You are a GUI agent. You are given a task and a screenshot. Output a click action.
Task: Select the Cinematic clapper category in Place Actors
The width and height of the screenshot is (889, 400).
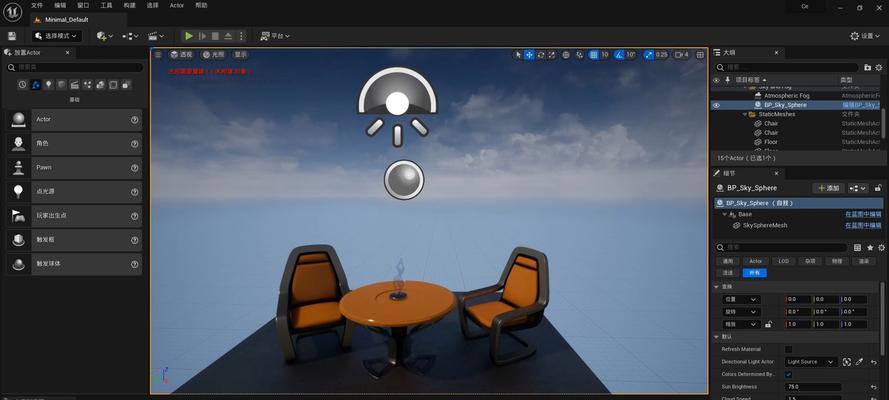click(x=74, y=85)
